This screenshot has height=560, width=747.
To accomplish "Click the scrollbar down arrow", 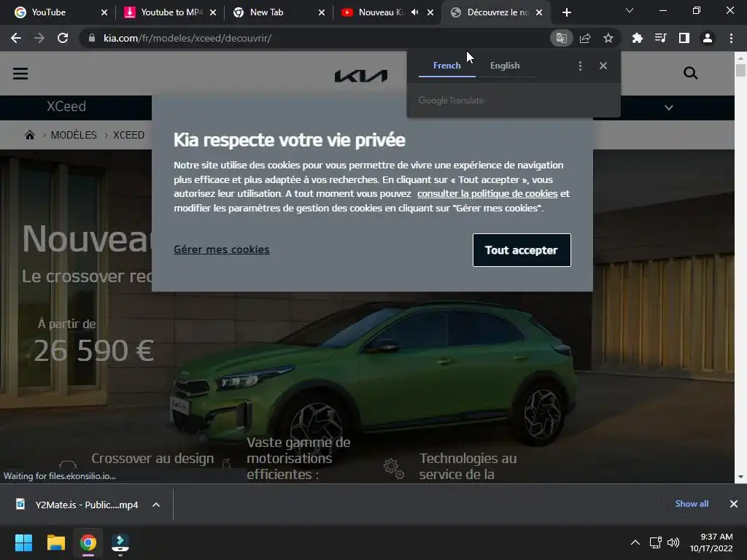I will coord(740,477).
